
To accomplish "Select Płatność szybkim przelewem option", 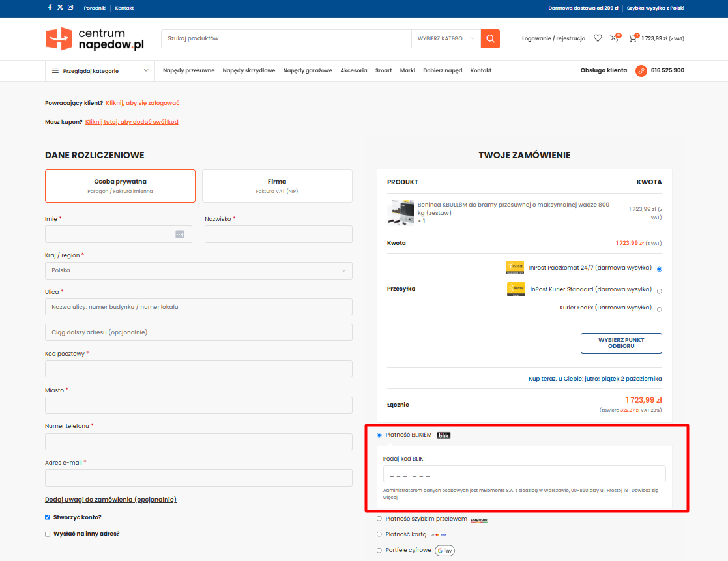I will pos(379,519).
